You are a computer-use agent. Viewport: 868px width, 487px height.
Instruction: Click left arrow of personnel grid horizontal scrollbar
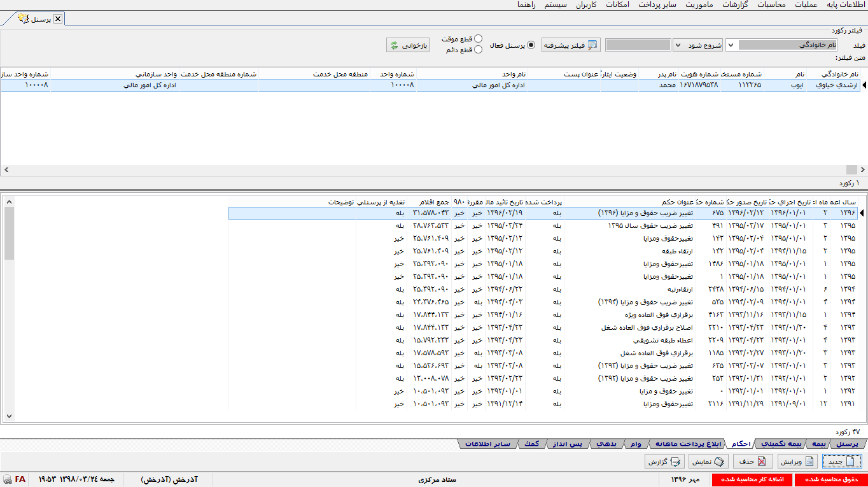coord(6,169)
